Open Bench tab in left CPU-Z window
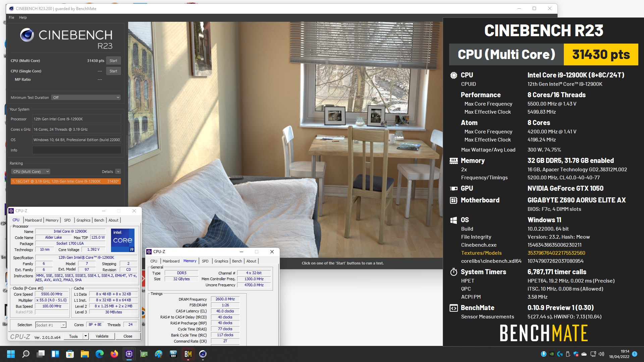644x362 pixels. point(99,220)
